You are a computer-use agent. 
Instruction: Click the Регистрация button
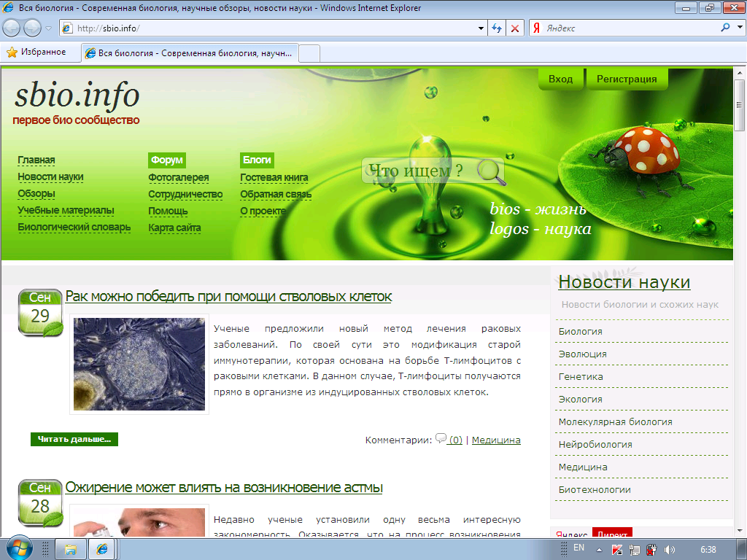pos(627,79)
